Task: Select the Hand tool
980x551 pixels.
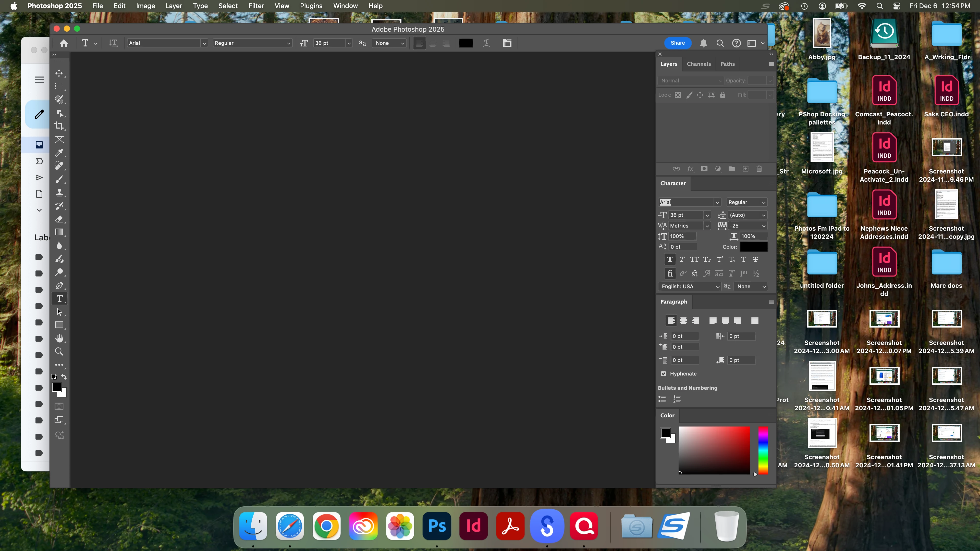Action: (59, 339)
